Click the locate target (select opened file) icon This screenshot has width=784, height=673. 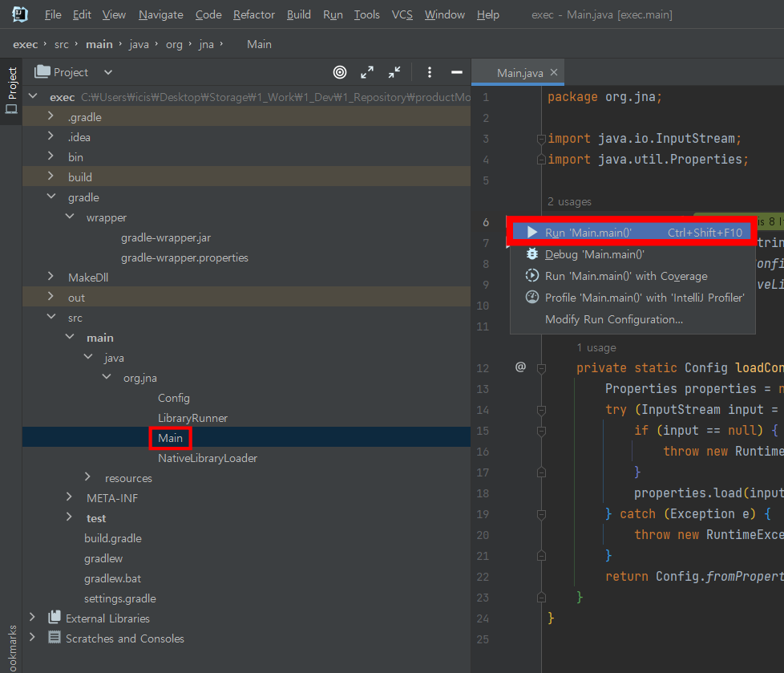click(x=340, y=72)
